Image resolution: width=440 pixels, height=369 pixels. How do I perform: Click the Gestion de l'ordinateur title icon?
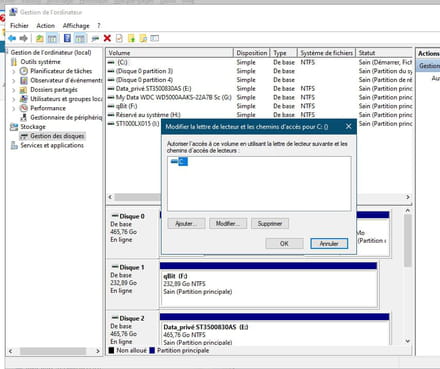[13, 12]
